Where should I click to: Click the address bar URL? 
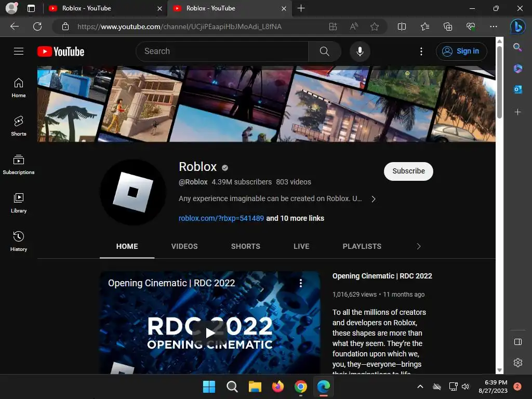(x=179, y=27)
